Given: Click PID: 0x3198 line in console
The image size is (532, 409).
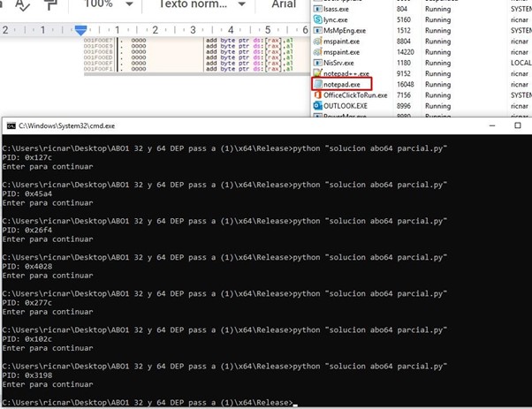Looking at the screenshot, I should click(x=27, y=375).
